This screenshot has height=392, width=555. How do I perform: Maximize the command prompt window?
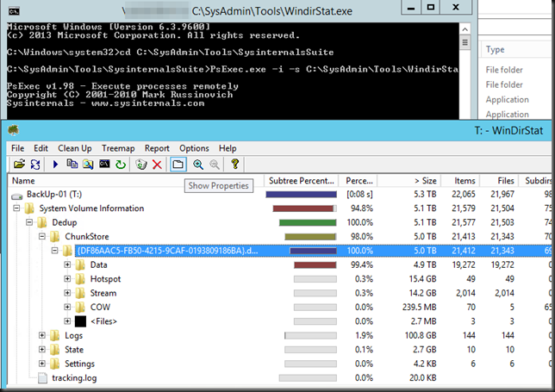coord(430,7)
